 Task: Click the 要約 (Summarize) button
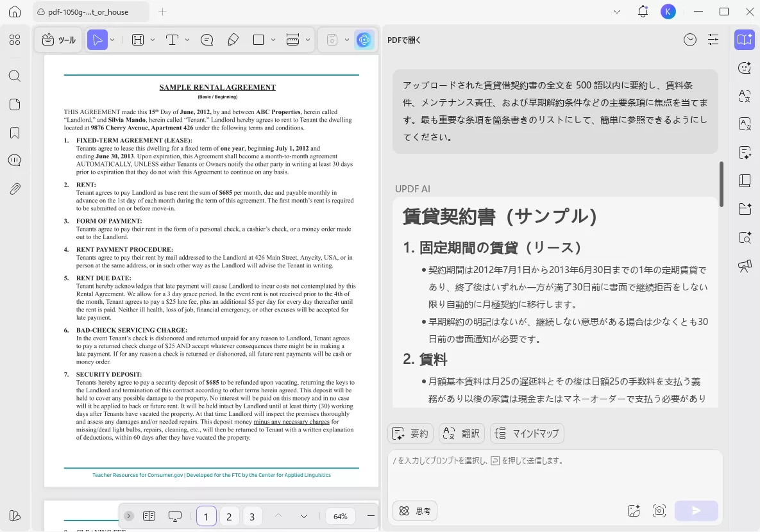[410, 433]
